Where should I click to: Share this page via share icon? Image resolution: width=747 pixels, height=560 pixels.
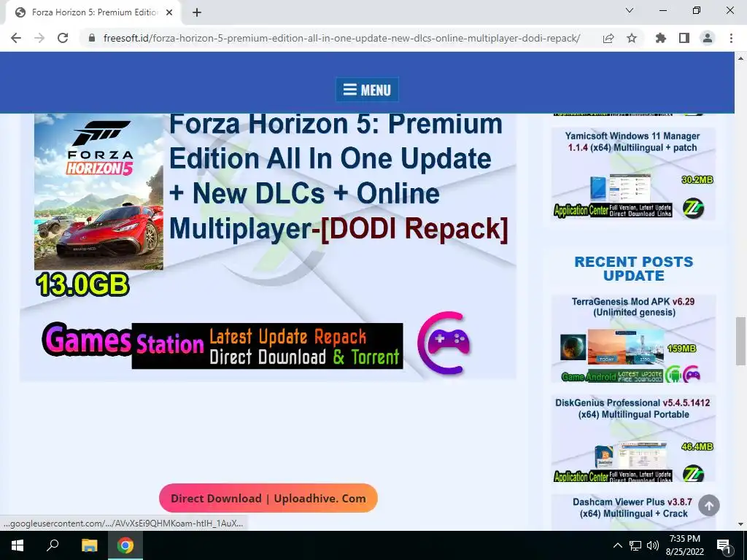[x=608, y=38]
